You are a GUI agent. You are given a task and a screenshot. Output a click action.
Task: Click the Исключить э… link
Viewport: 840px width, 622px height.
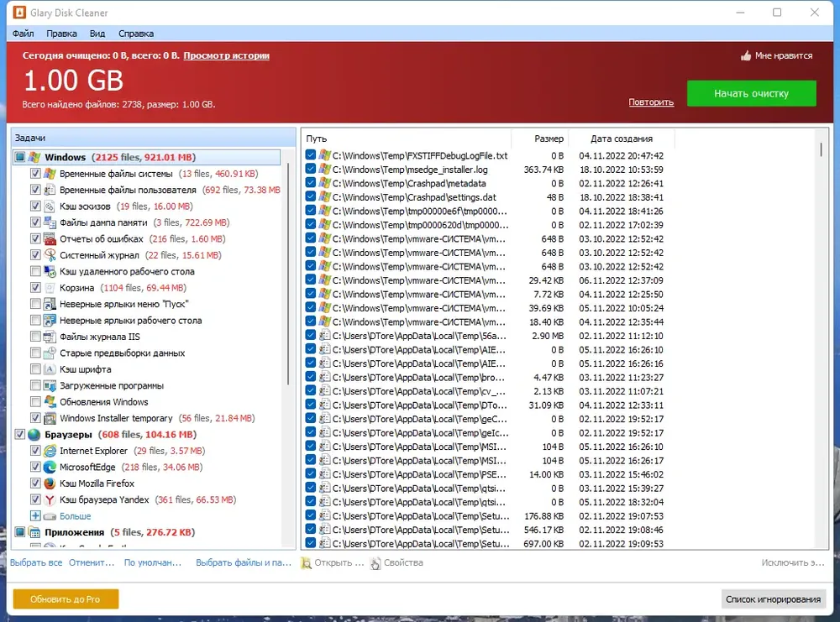tap(793, 562)
